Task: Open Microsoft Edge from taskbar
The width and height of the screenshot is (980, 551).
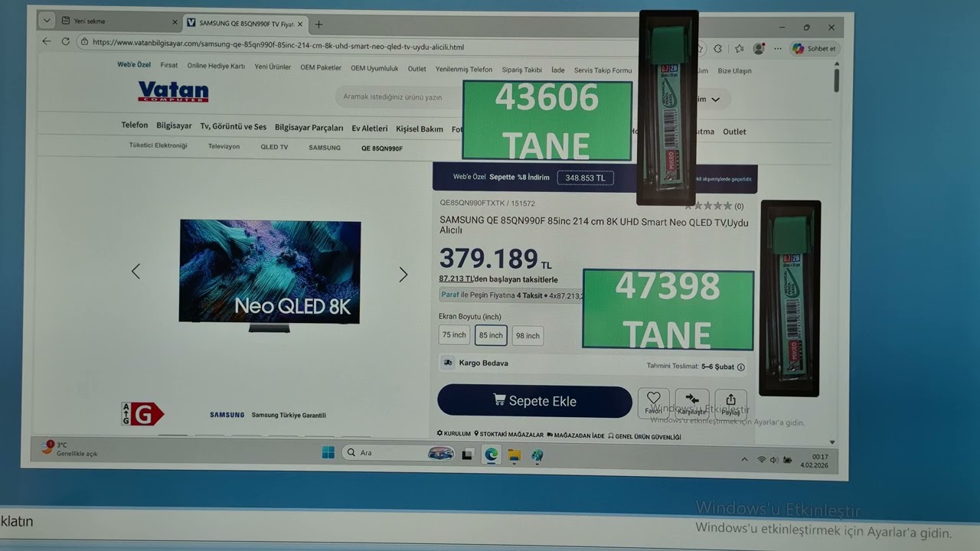Action: tap(491, 455)
